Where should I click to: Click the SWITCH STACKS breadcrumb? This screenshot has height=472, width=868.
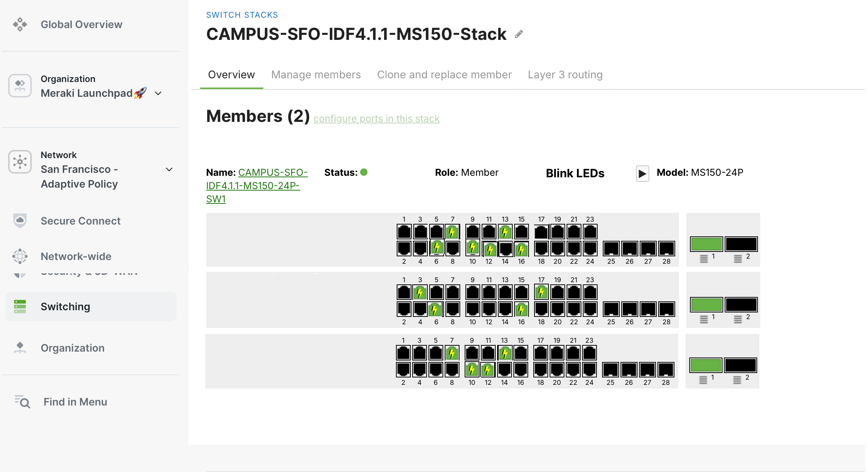click(242, 15)
